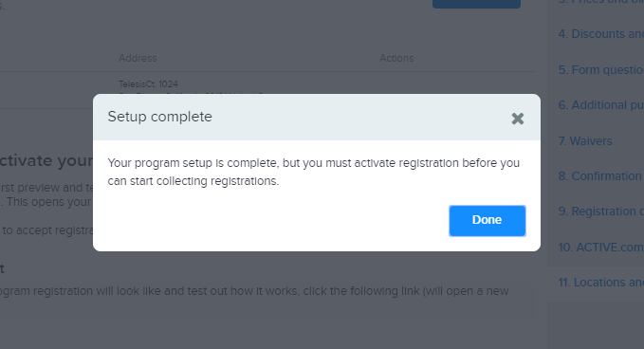Click the Setup complete dialog title
Viewport: 644px width, 349px height.
[x=159, y=117]
